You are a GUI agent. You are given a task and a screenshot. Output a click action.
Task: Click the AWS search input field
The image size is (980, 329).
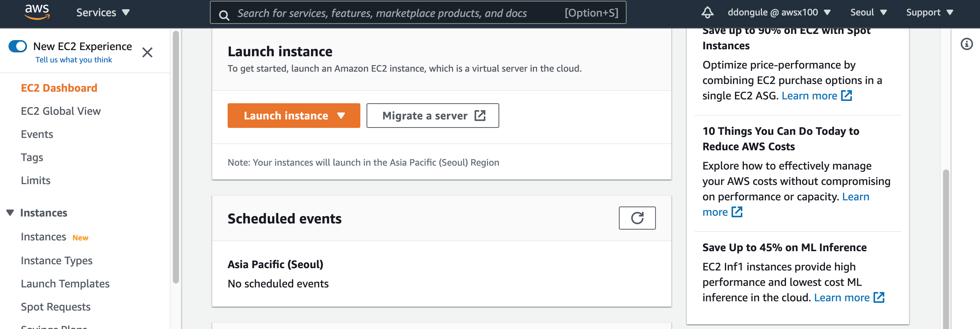point(418,13)
